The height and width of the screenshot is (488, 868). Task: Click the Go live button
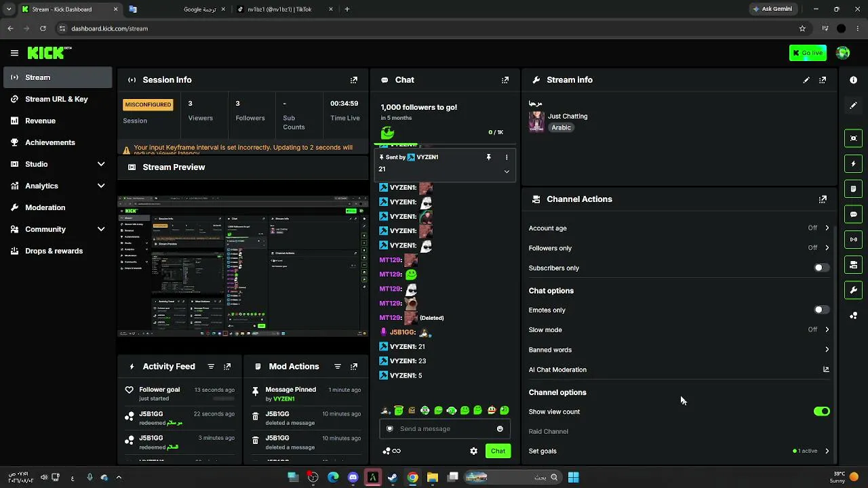click(x=808, y=53)
